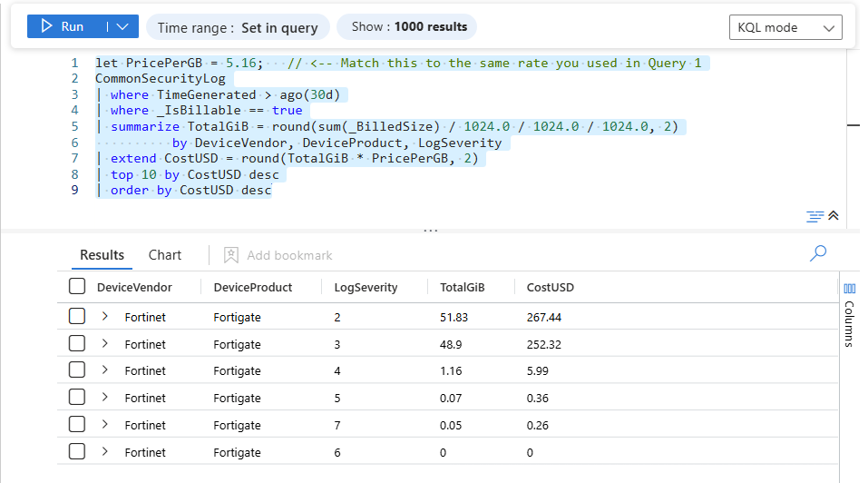Switch to the Chart tab

pos(165,255)
